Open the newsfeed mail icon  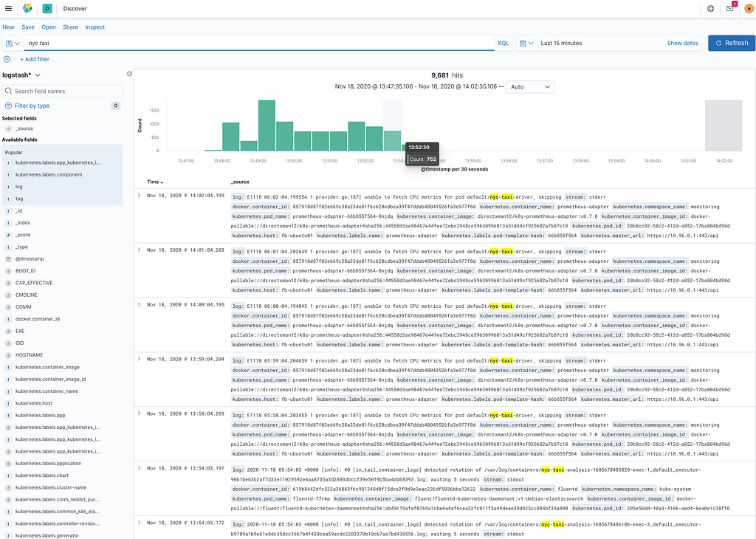(730, 9)
